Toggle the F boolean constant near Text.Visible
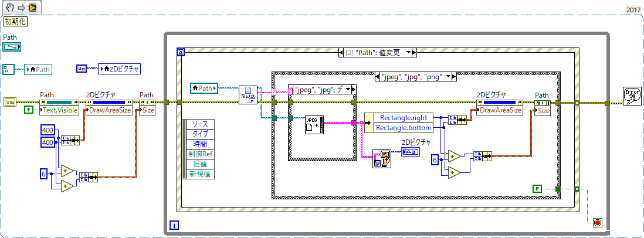This screenshot has width=644, height=238. (28, 110)
